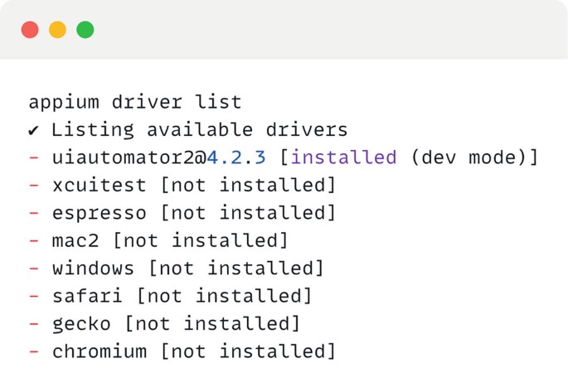This screenshot has height=392, width=568.
Task: Click the espresso driver name
Action: 100,213
